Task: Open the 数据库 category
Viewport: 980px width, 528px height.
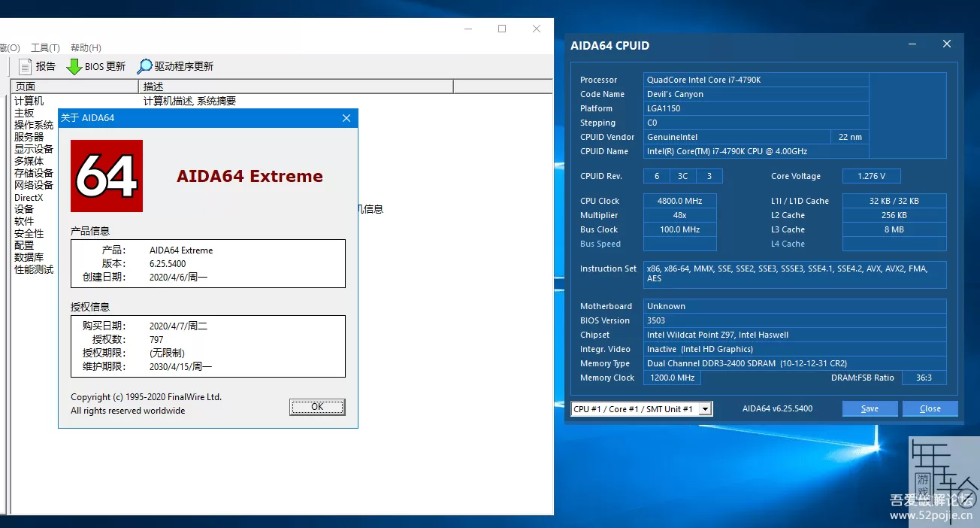Action: 29,257
